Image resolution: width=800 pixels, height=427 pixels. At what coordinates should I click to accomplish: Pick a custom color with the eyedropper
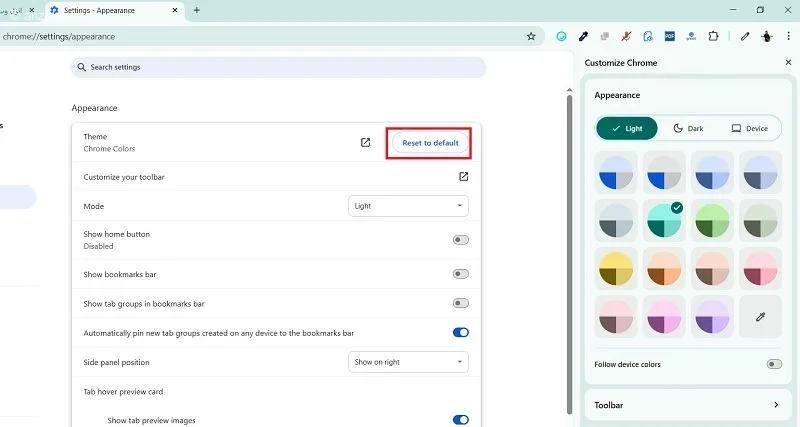click(x=760, y=317)
